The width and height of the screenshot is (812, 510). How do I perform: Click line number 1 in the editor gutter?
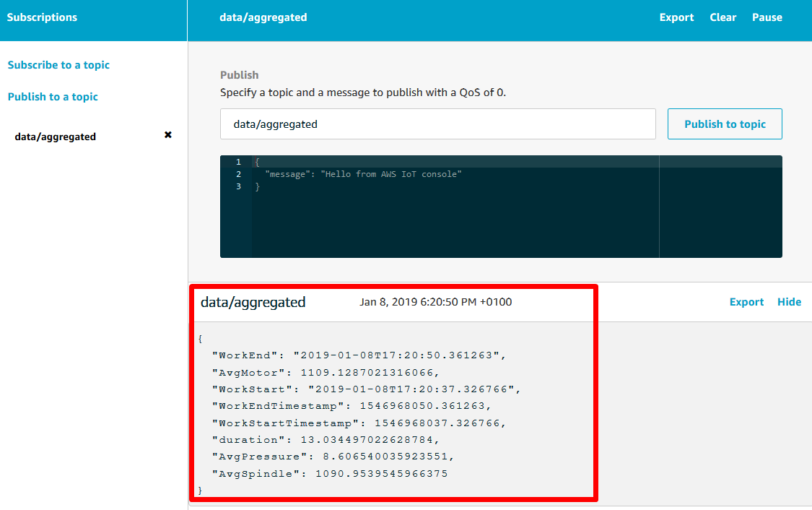click(x=238, y=162)
